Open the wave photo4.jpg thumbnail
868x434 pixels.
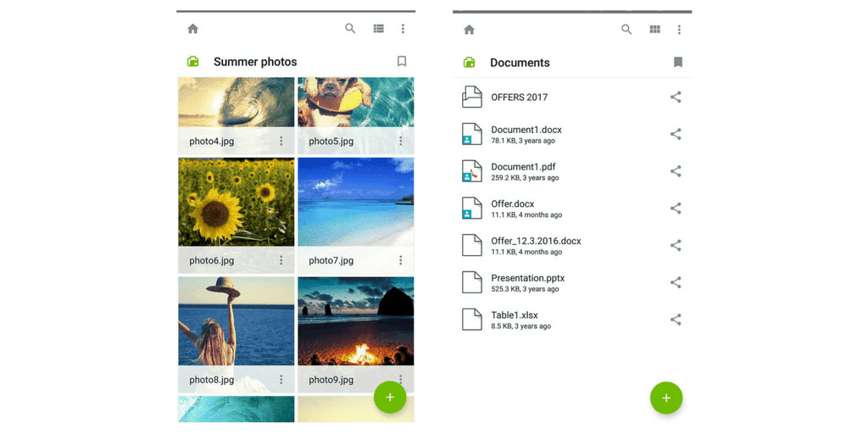(x=236, y=103)
